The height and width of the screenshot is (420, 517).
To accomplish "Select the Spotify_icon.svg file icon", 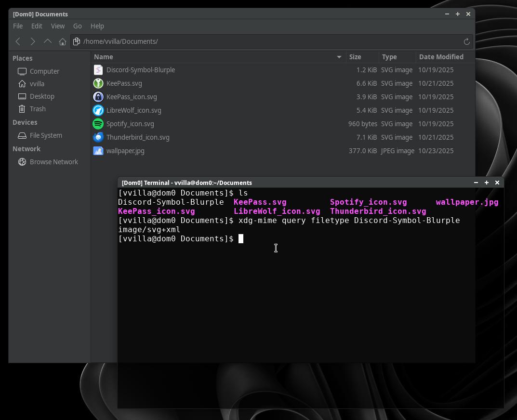I will click(x=98, y=124).
